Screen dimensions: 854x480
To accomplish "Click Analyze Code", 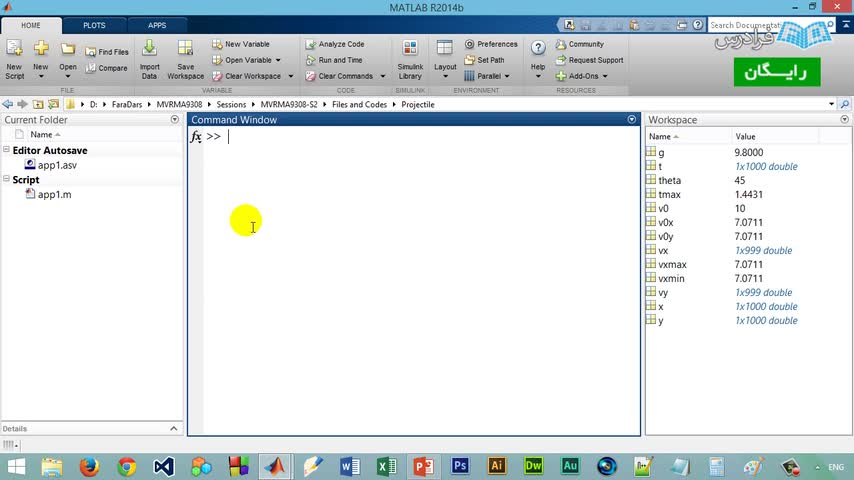I will pyautogui.click(x=335, y=44).
